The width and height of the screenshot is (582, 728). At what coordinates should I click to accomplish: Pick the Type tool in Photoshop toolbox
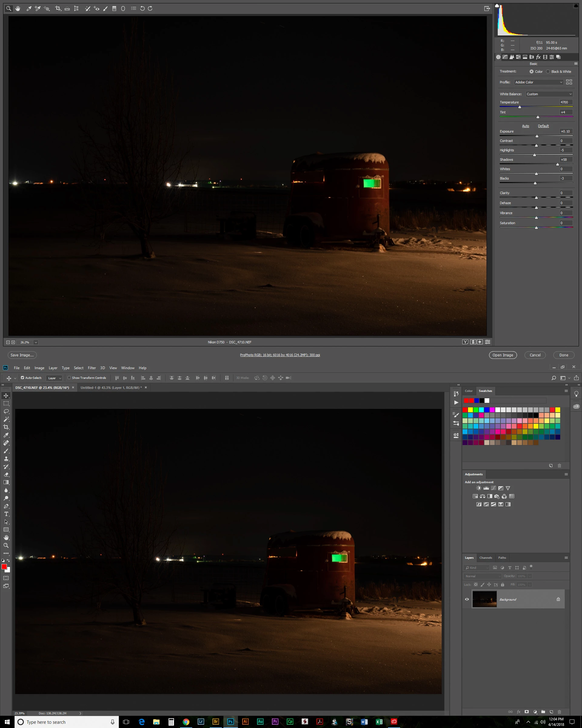[x=6, y=514]
